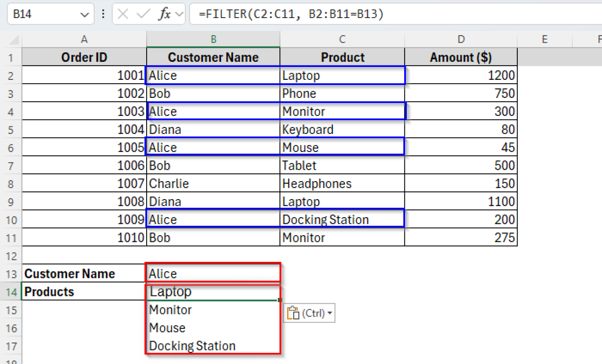Select the cell showing Headphones
The width and height of the screenshot is (602, 364).
coord(342,183)
